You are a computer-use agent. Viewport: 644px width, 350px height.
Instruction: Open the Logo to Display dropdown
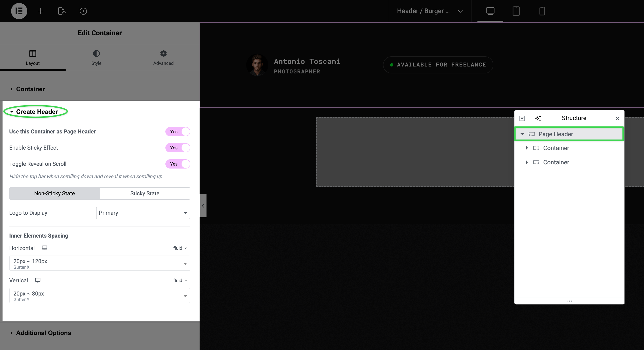click(143, 213)
